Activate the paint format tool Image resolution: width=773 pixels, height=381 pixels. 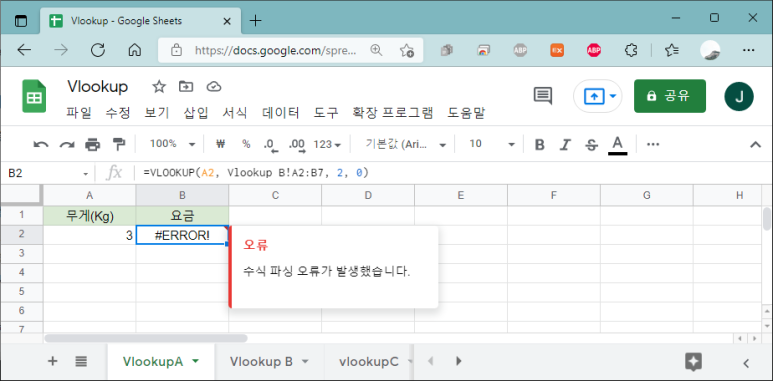coord(119,144)
